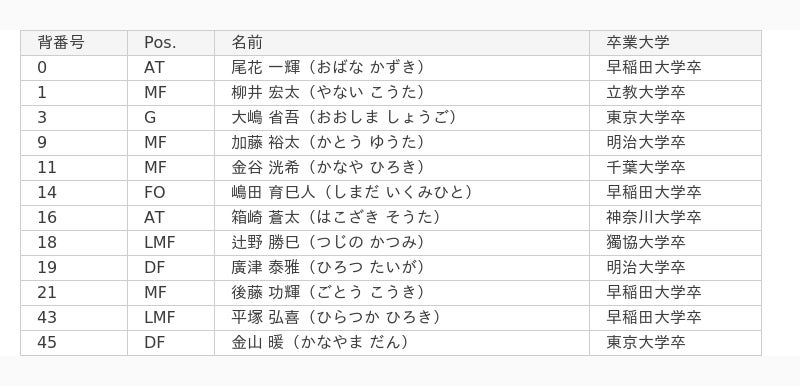Click 大嶋 省吾 name in table

pyautogui.click(x=402, y=118)
